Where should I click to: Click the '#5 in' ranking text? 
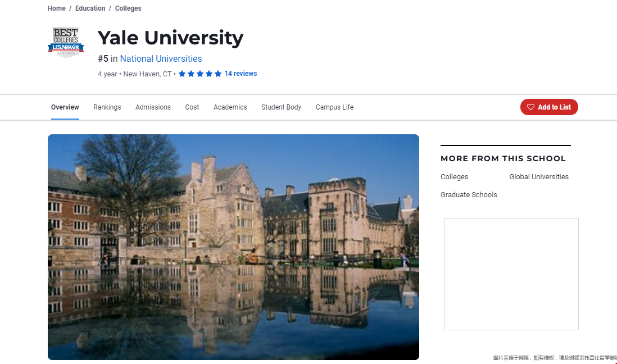click(x=108, y=58)
